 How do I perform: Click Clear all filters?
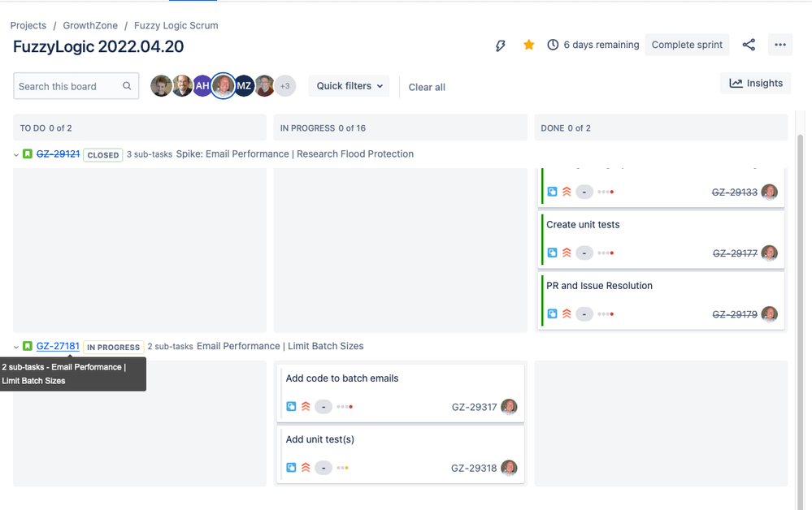pyautogui.click(x=427, y=87)
